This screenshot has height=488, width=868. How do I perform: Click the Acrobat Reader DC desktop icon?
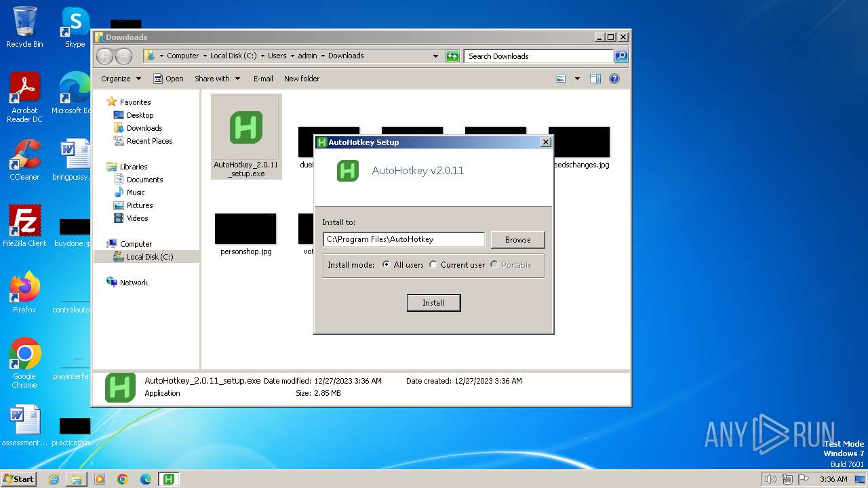tap(24, 98)
